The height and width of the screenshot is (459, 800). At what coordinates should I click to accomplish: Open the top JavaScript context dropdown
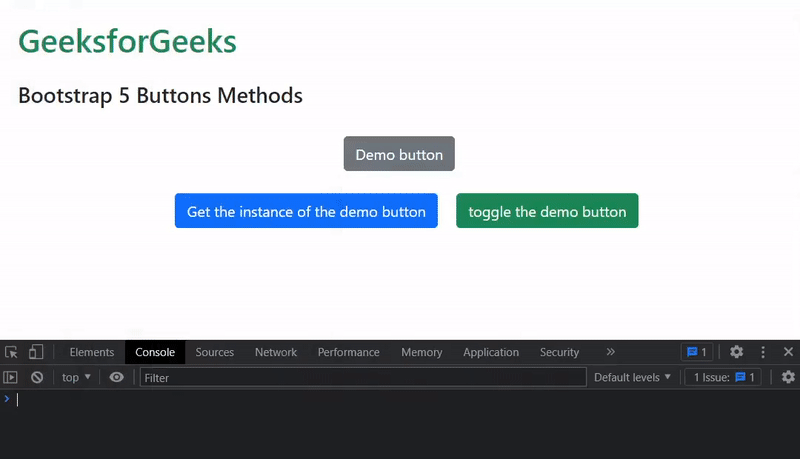point(76,377)
